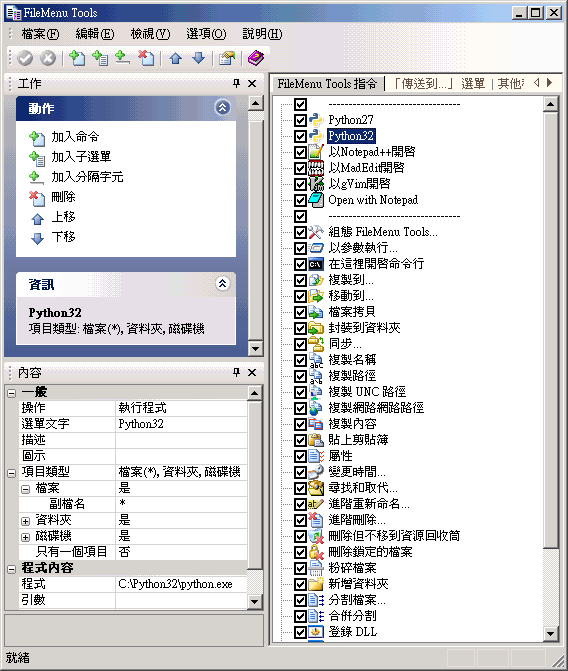Click the 下移 down arrow icon

click(x=37, y=238)
